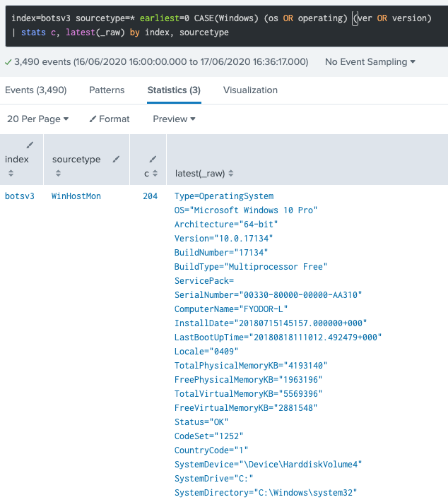Open the Format options menu
Viewport: 448px width, 502px height.
(110, 119)
